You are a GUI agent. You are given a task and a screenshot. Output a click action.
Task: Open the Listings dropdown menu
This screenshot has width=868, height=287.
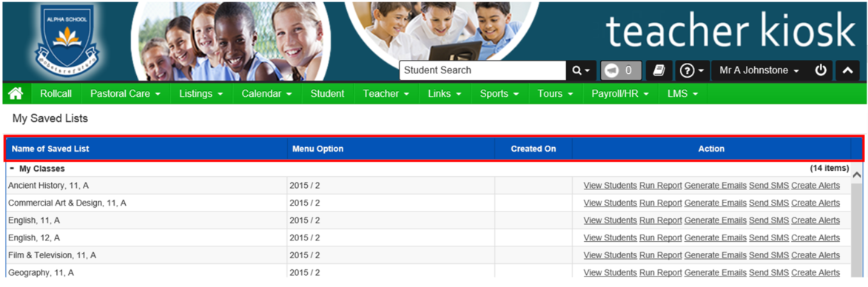[x=201, y=94]
